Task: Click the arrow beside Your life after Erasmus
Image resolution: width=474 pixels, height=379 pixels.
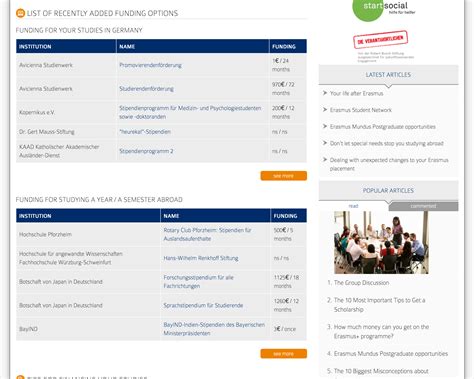Action: click(325, 93)
